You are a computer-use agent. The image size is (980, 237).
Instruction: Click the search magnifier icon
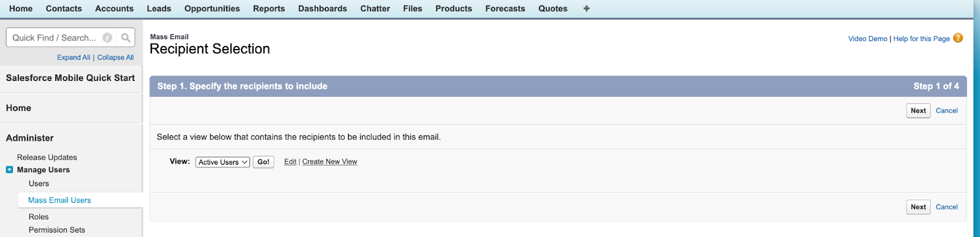[126, 38]
